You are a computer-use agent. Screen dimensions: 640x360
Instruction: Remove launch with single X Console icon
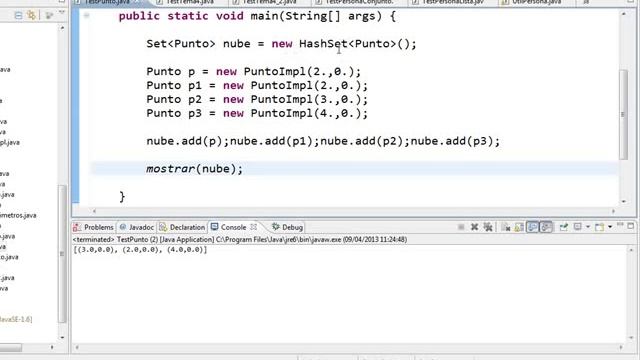click(x=474, y=227)
